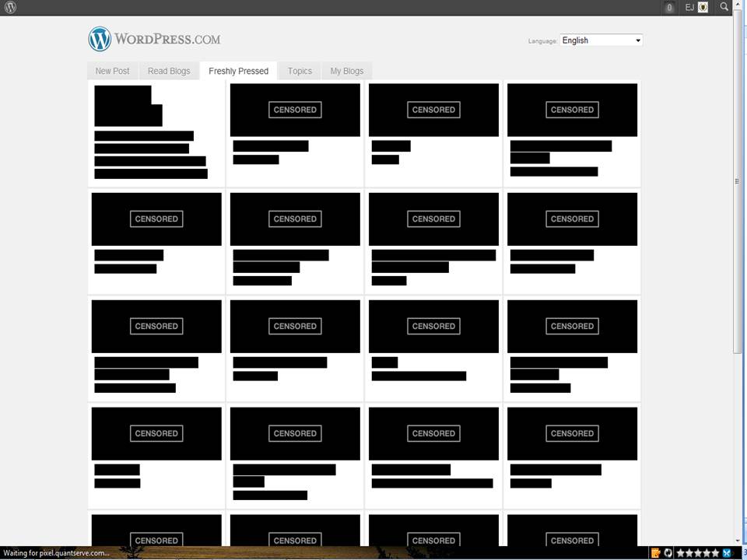Click the WordPress admin bar logo icon

point(10,8)
